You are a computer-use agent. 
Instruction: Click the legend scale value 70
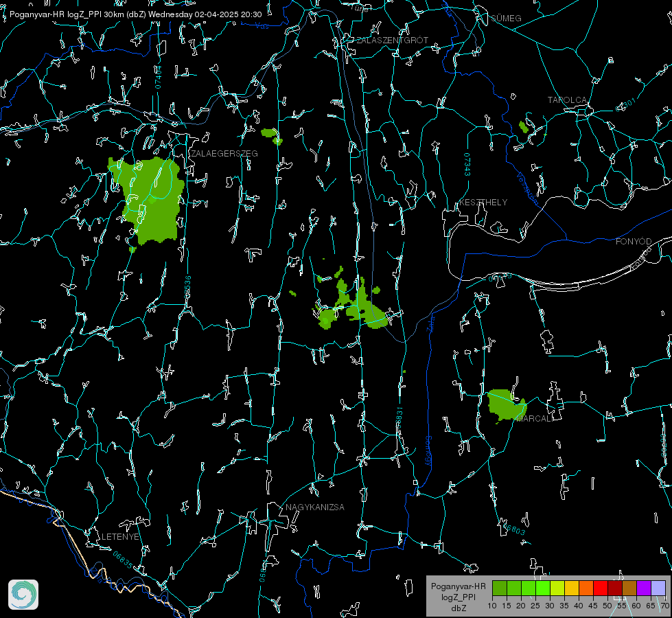pos(664,606)
